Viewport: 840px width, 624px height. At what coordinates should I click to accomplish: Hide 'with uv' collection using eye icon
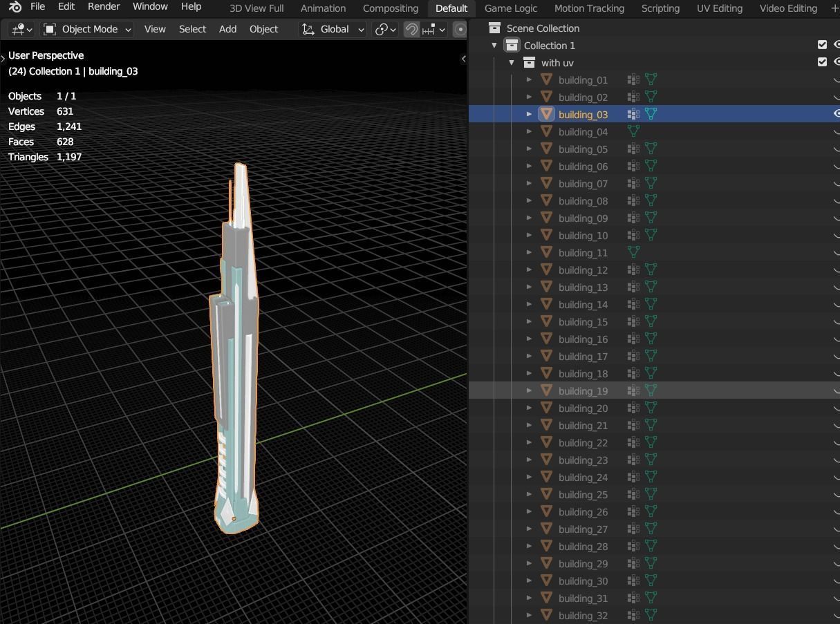click(x=837, y=62)
